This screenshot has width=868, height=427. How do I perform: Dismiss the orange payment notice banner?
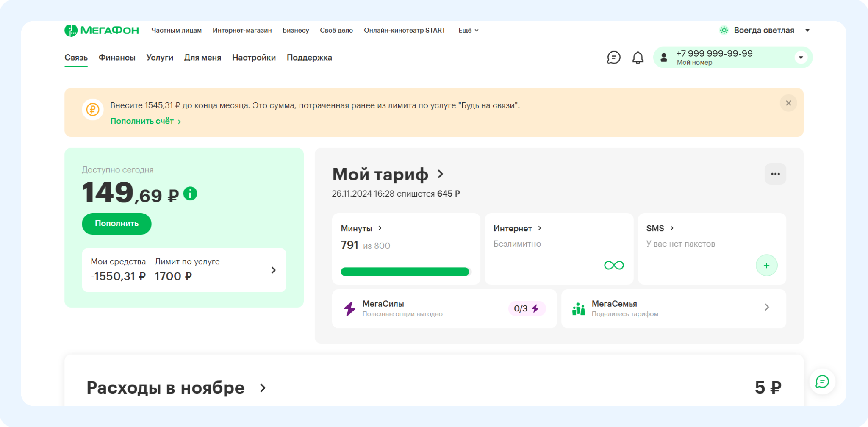(788, 103)
